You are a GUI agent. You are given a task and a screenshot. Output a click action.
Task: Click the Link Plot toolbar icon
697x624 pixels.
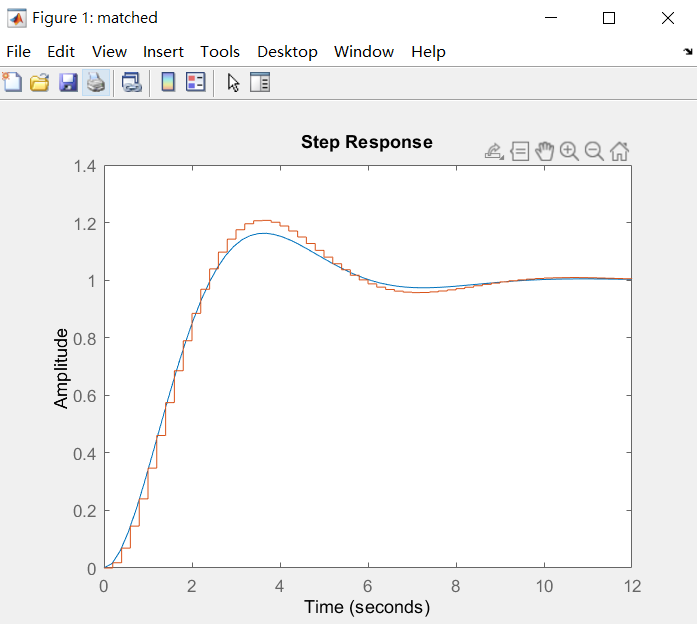(x=132, y=82)
